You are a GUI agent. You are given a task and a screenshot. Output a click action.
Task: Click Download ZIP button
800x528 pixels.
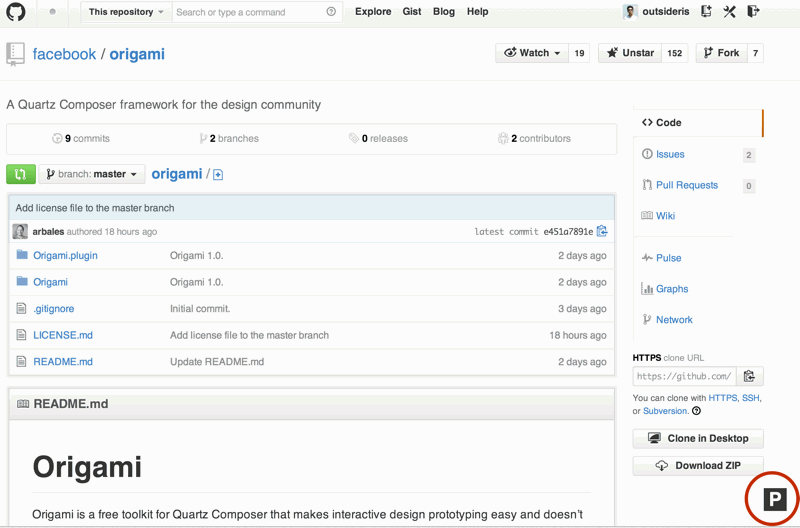click(698, 465)
